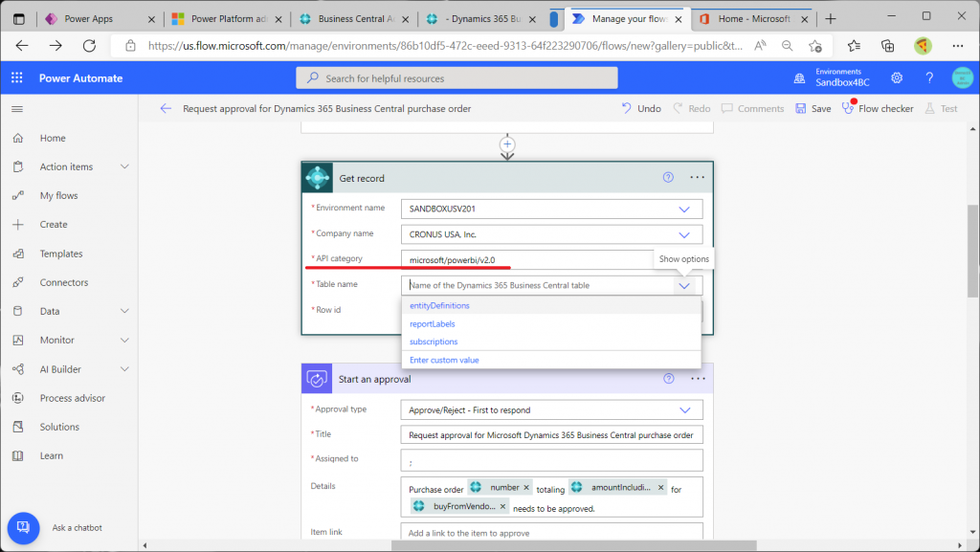Click the Get record help icon

click(668, 177)
